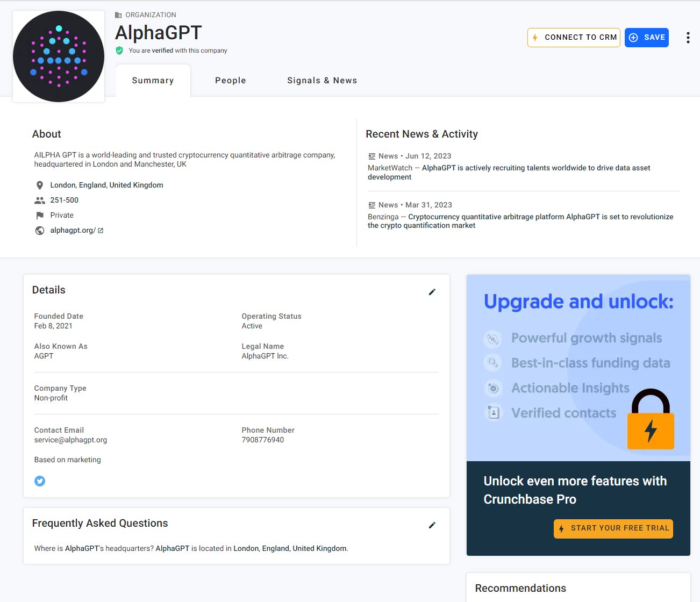This screenshot has width=700, height=602.
Task: Click the globe icon next to alphagpt.org
Action: pos(40,230)
